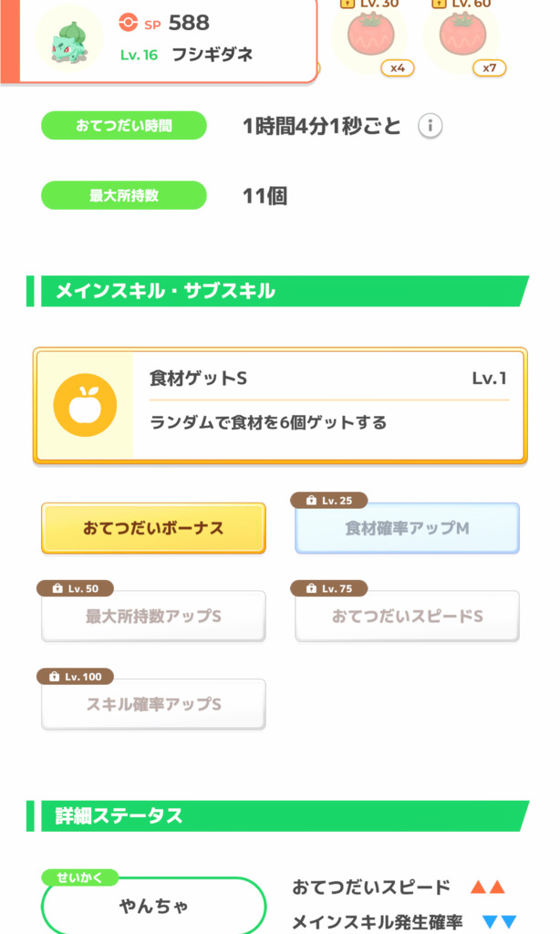Tap the tomato ingredient marked x7
The image size is (560, 934).
(462, 36)
